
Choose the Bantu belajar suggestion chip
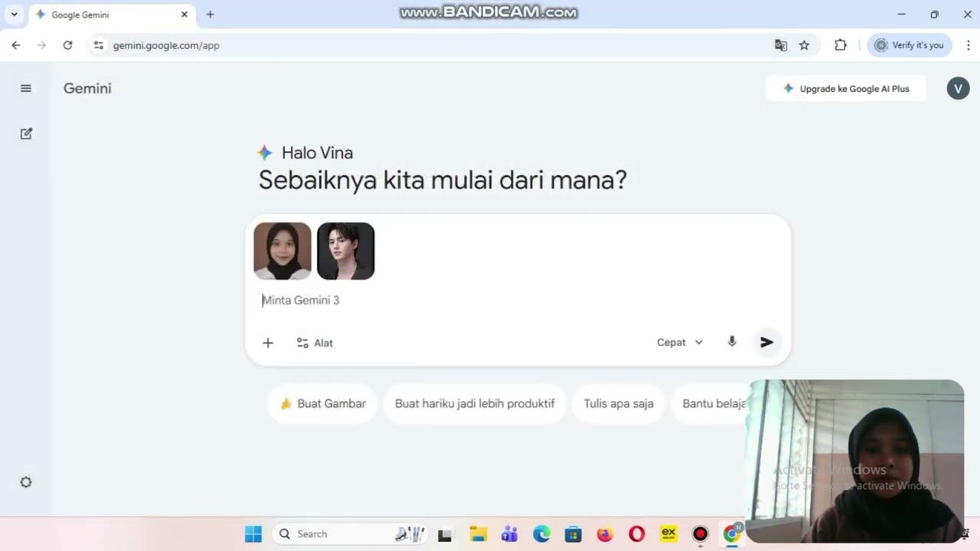(710, 403)
